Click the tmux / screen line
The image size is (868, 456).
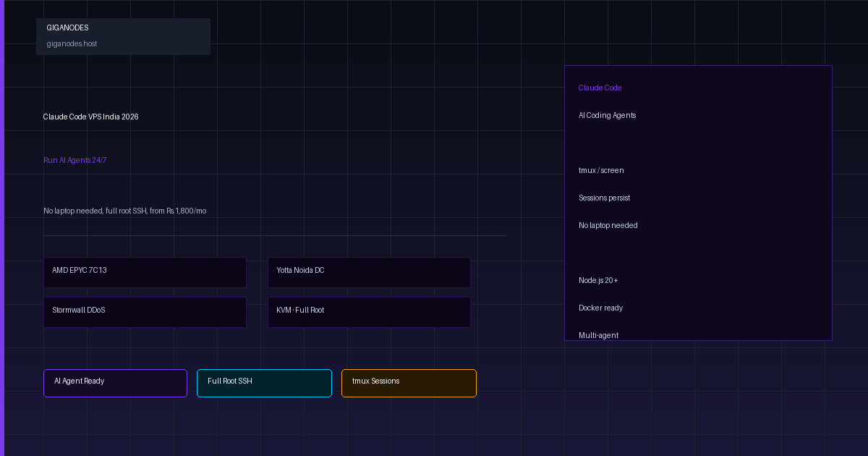600,170
